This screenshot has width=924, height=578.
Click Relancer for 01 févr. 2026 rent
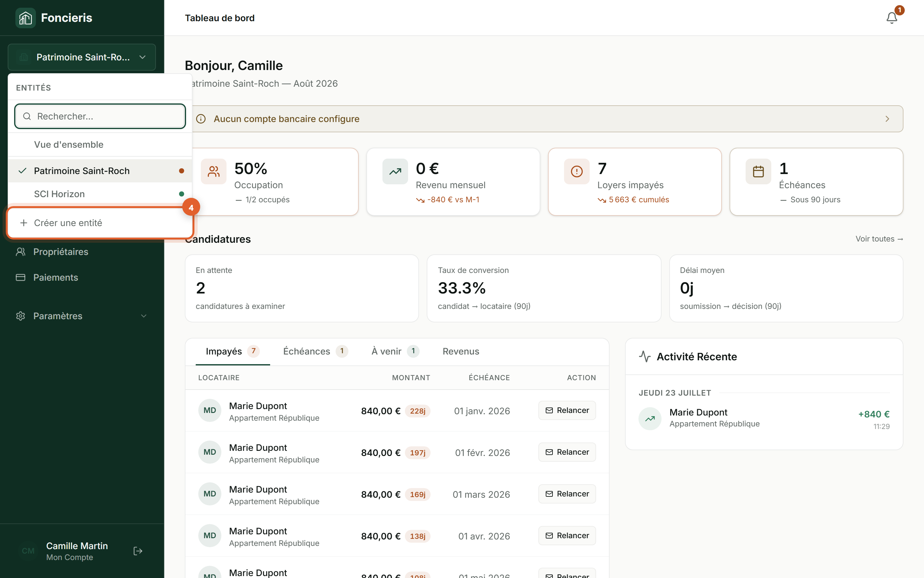(x=567, y=452)
